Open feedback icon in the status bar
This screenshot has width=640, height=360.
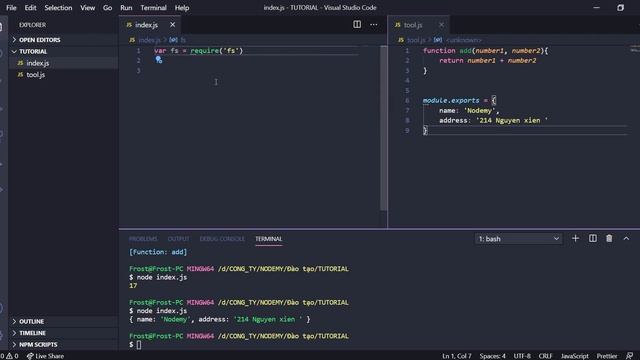(630, 356)
